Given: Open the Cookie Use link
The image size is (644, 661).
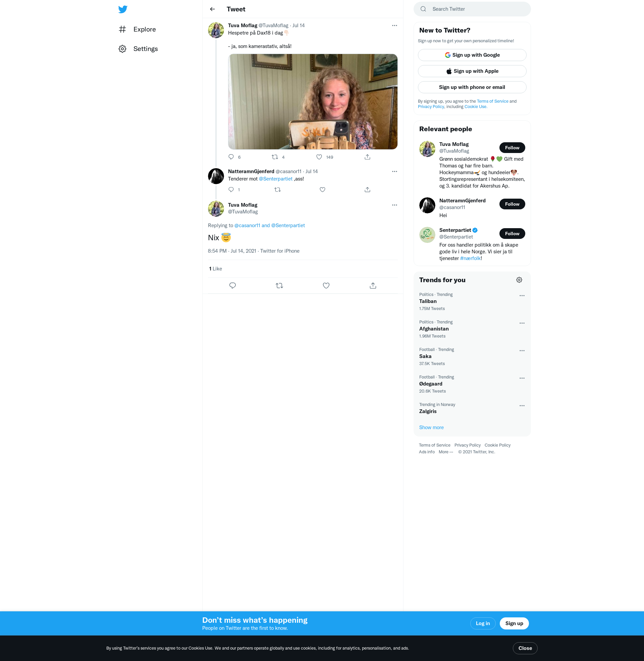Looking at the screenshot, I should 476,107.
